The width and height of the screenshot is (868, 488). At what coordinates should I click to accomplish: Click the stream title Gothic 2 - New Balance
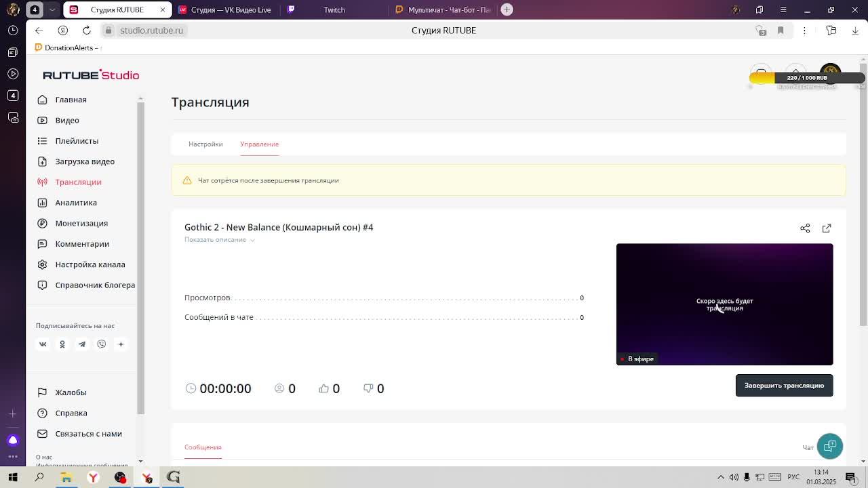[279, 227]
